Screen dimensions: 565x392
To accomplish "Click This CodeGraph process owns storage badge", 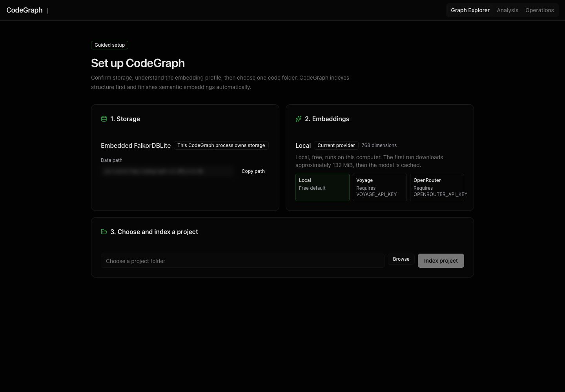I will coord(221,145).
